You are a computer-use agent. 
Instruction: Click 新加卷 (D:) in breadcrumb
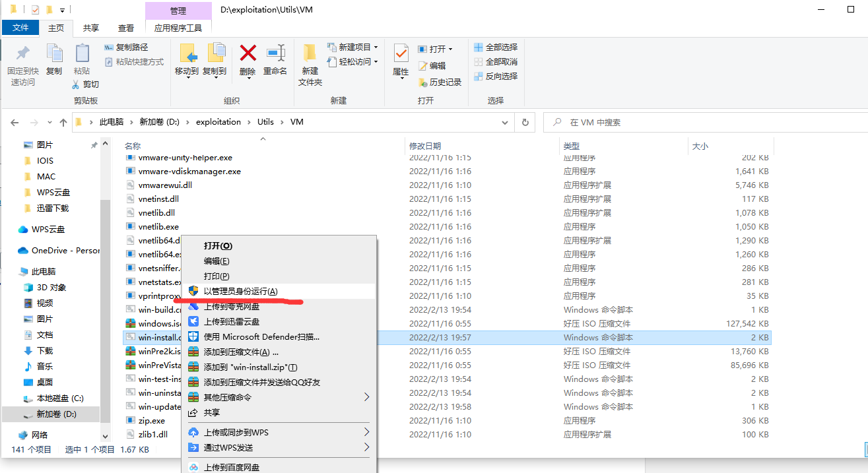(159, 122)
